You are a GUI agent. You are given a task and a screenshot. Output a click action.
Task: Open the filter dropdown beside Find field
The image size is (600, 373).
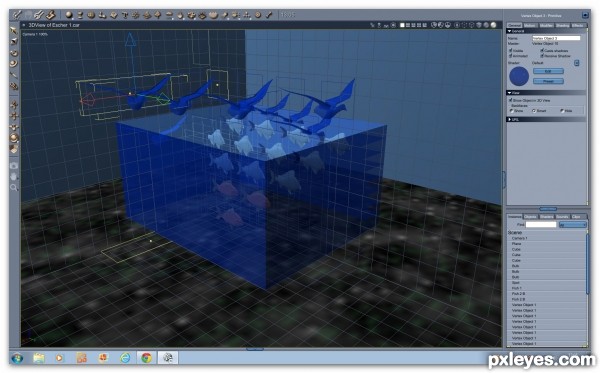point(572,225)
